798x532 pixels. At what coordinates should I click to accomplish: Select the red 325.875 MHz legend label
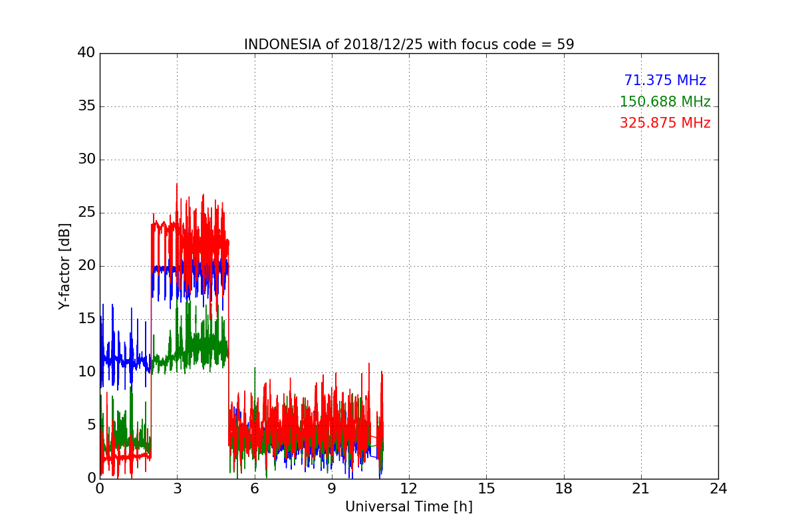tap(665, 123)
